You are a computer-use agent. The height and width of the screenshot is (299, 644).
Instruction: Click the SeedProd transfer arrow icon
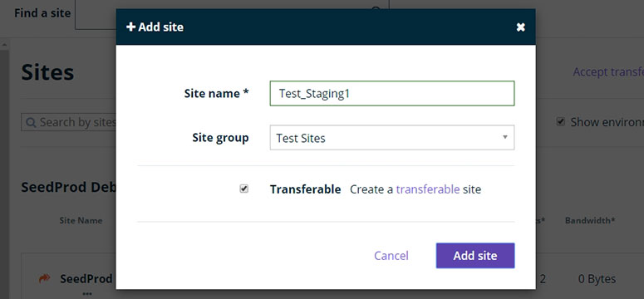pos(44,278)
